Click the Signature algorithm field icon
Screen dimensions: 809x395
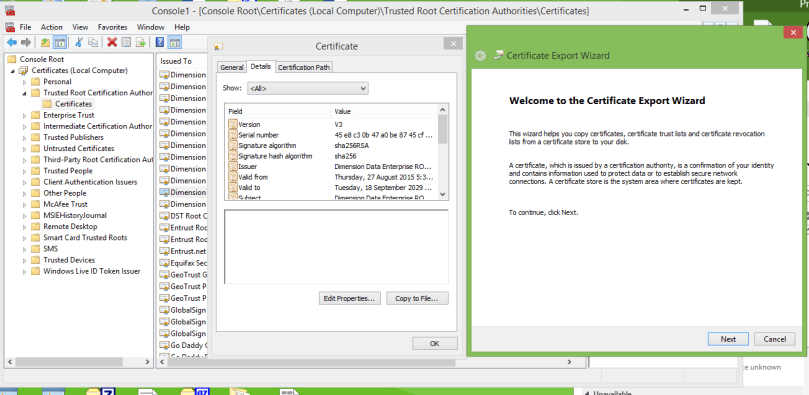tap(233, 145)
